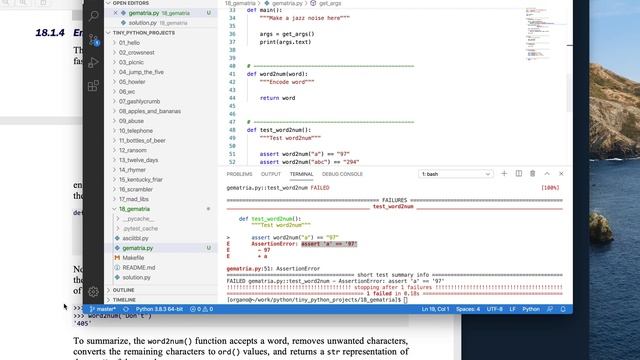Open the Search view in activity bar
This screenshot has width=640, height=360.
pos(93,16)
